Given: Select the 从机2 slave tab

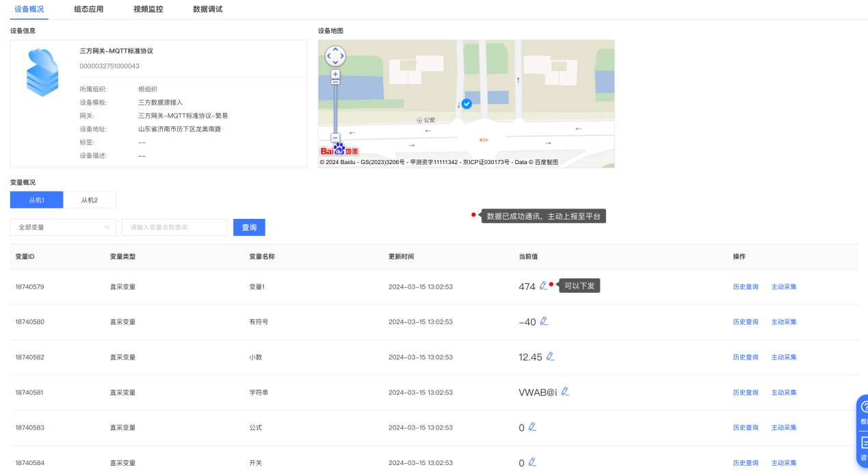Looking at the screenshot, I should [x=90, y=200].
